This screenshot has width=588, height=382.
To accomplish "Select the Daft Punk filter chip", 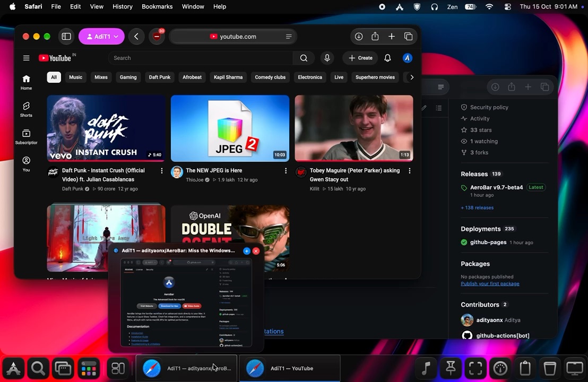I will pyautogui.click(x=160, y=77).
